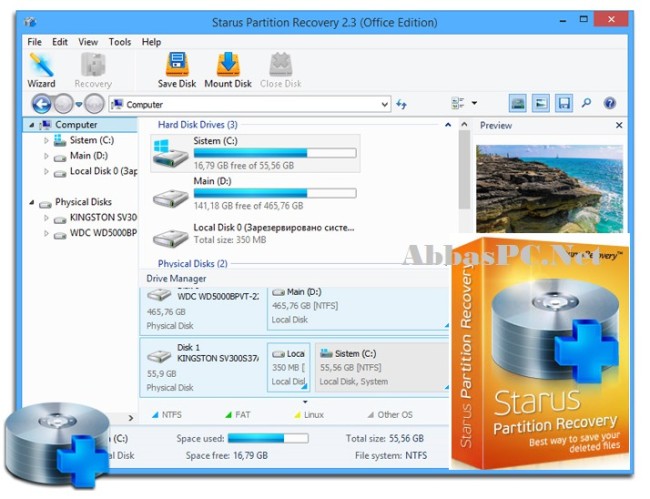The image size is (650, 499).
Task: Select Sistem (C:) in the folder tree
Action: click(92, 140)
